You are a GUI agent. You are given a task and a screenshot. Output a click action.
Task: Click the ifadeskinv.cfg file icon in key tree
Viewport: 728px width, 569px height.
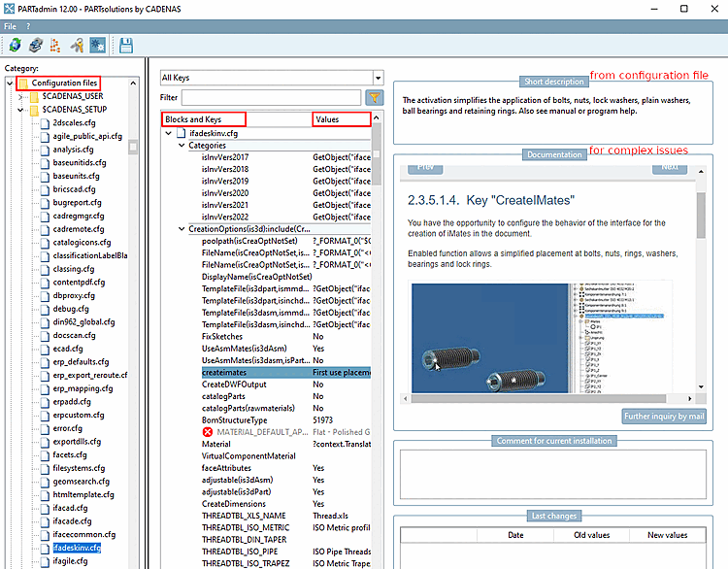point(182,133)
